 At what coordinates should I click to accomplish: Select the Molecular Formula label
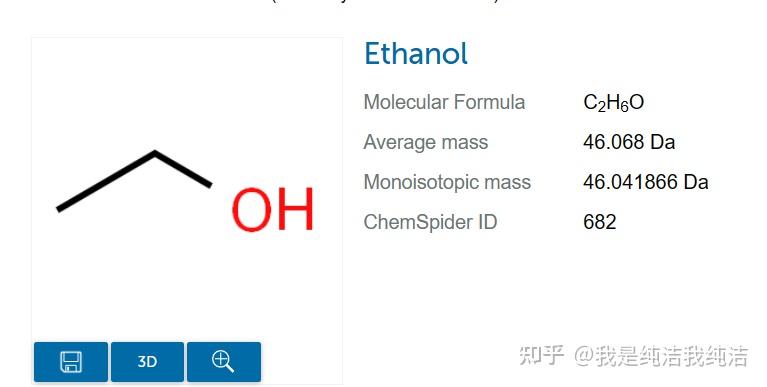pos(444,102)
